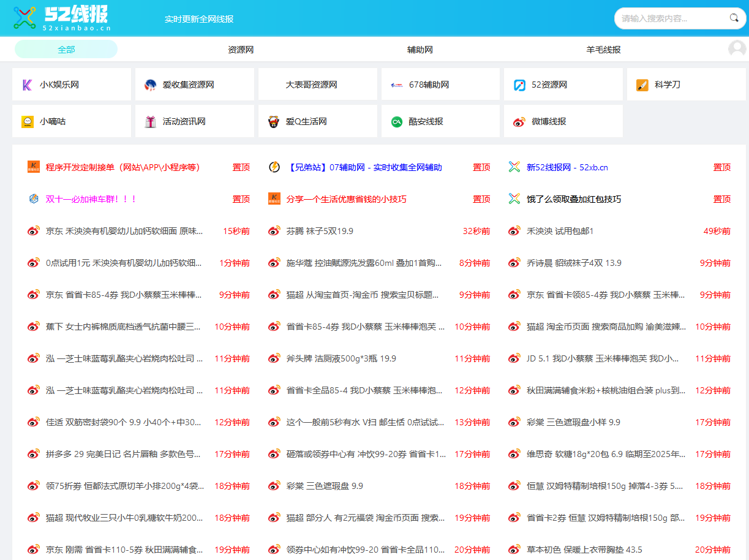Open the 斧头牌 洁厕液500g*3瓶 post
This screenshot has width=749, height=560.
point(341,358)
